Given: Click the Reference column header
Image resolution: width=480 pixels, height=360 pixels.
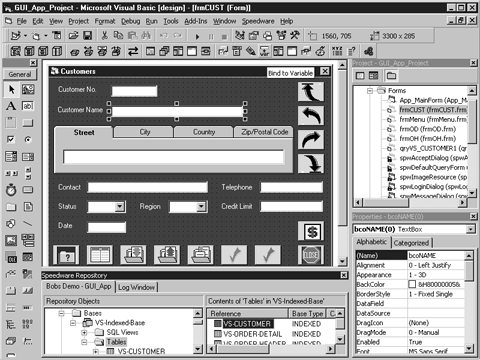Looking at the screenshot, I should tap(248, 314).
